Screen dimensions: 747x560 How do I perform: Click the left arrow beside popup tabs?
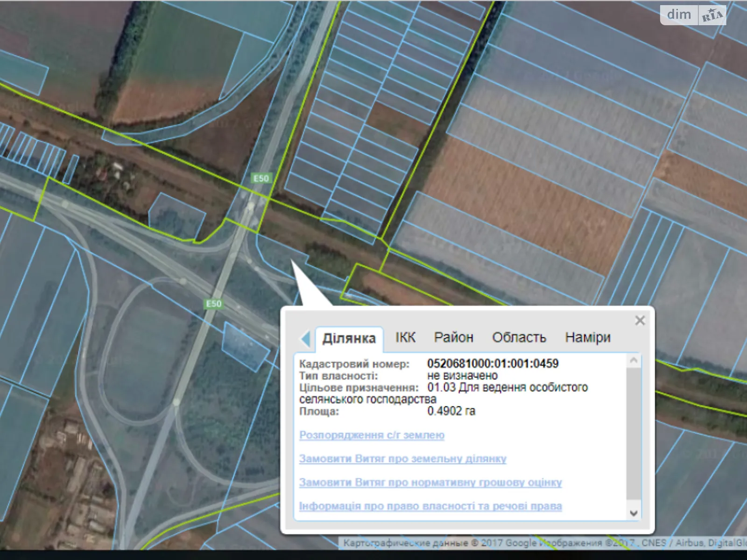point(306,338)
